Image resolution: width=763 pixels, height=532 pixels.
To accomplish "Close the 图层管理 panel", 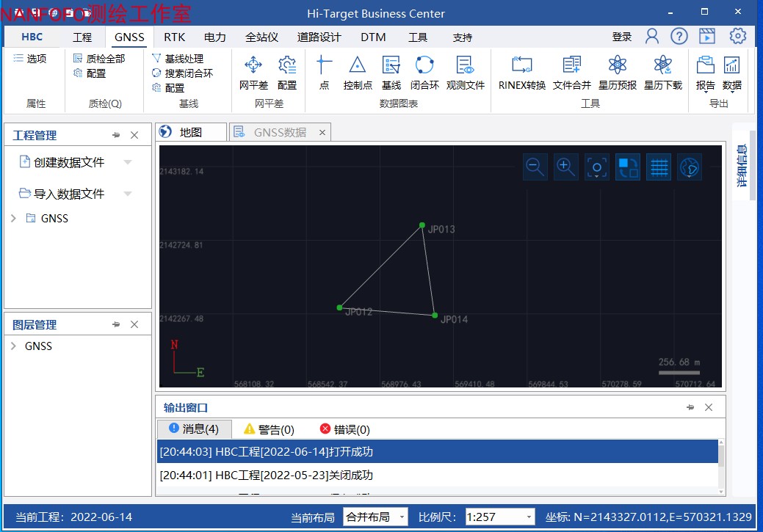I will (134, 324).
